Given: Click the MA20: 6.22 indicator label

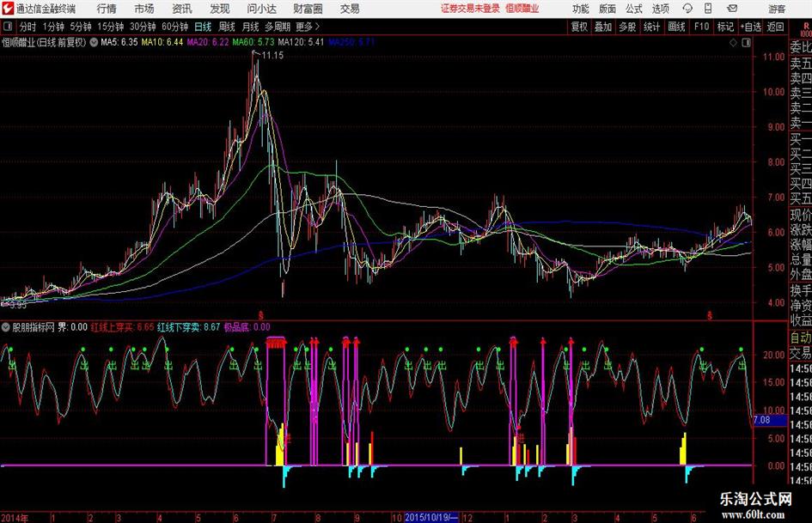Looking at the screenshot, I should 208,42.
